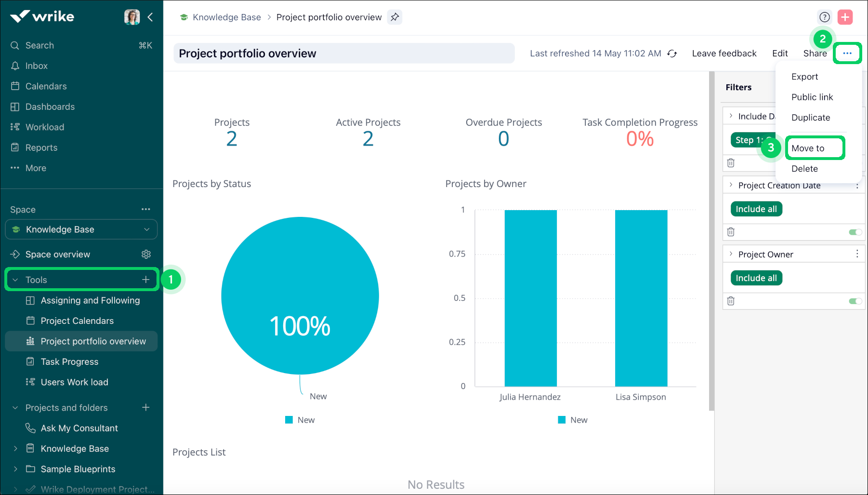Choose Duplicate in the options menu
The width and height of the screenshot is (868, 495).
tap(811, 118)
